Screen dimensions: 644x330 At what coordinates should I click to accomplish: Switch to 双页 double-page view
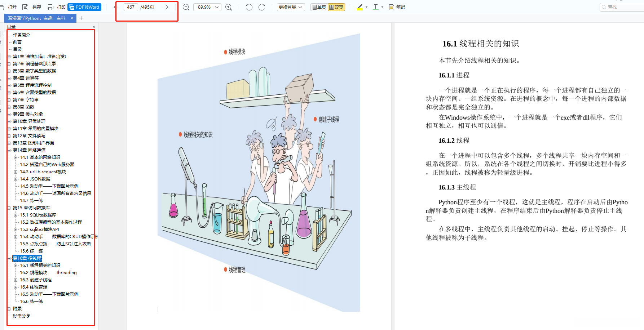[x=336, y=7]
